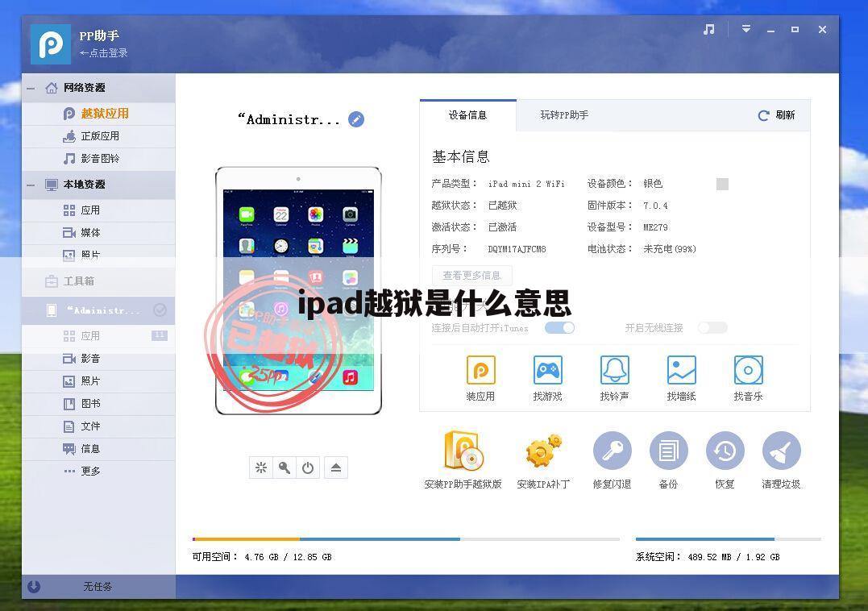Click the key icon button below device
This screenshot has height=611, width=868.
pos(284,468)
